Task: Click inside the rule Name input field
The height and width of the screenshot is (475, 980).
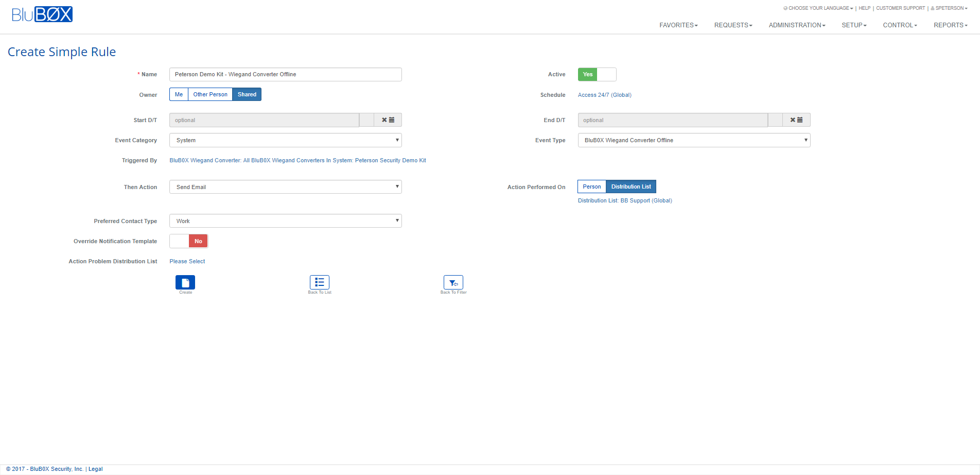Action: 285,74
